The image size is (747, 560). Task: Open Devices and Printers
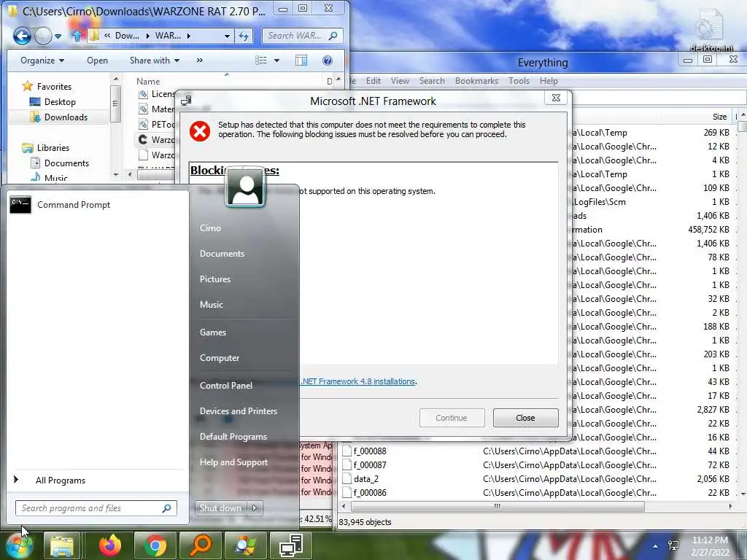tap(239, 411)
